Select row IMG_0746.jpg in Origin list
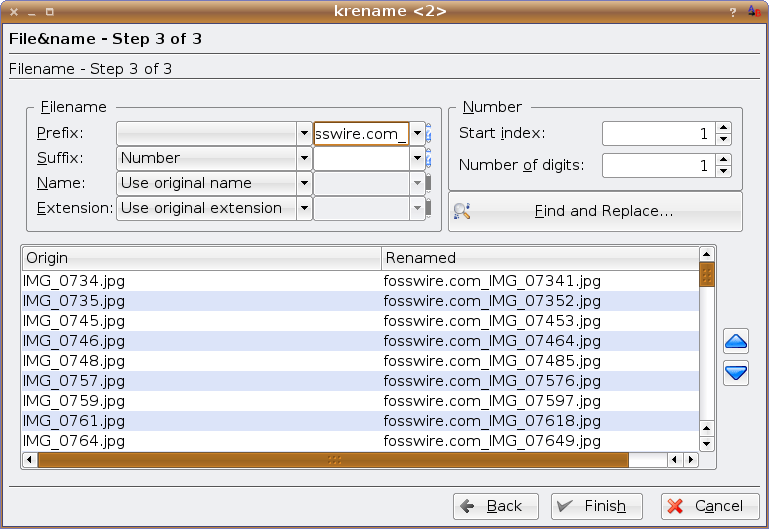Viewport: 769px width, 529px height. point(74,341)
